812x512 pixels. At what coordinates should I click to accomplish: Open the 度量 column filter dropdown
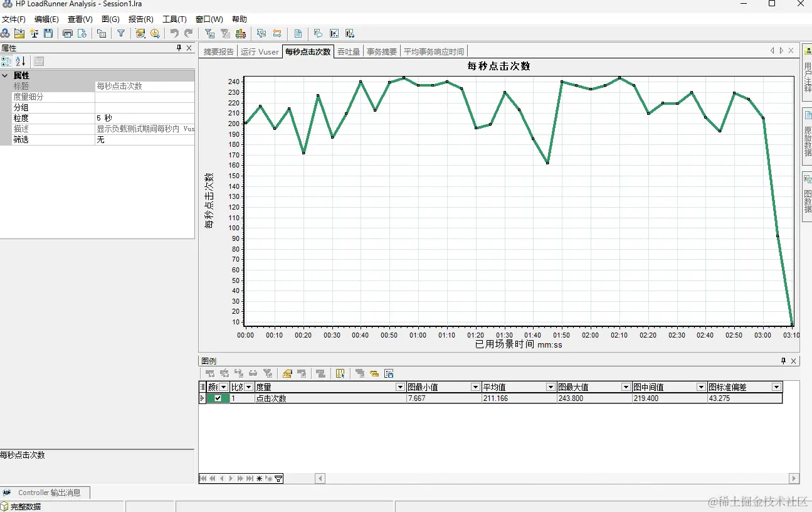pyautogui.click(x=401, y=387)
